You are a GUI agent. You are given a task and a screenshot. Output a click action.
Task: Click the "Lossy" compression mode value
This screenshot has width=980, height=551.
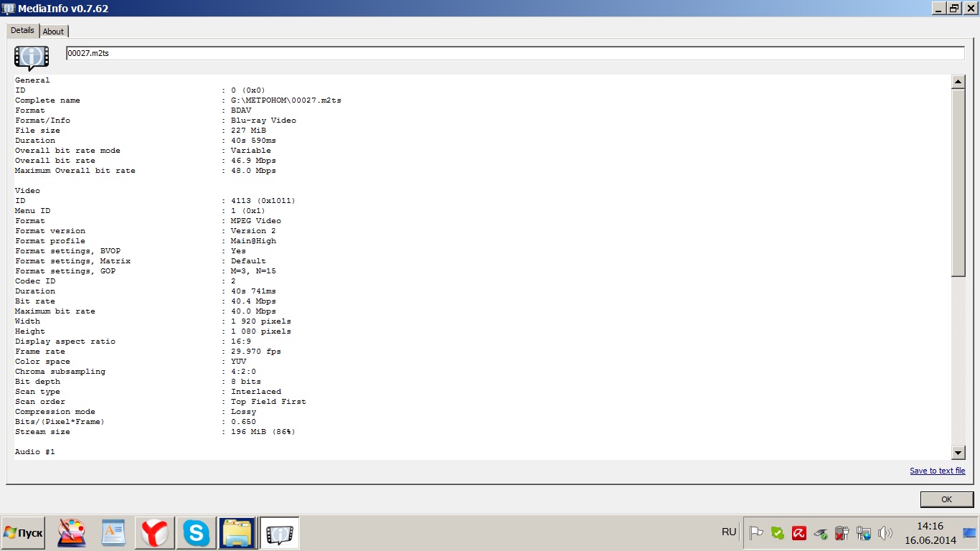pos(243,412)
